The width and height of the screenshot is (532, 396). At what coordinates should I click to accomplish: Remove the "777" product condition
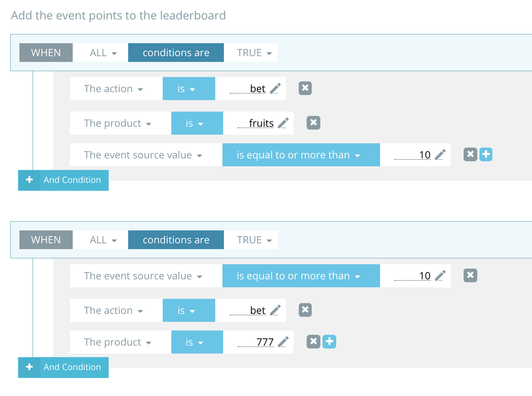point(313,342)
